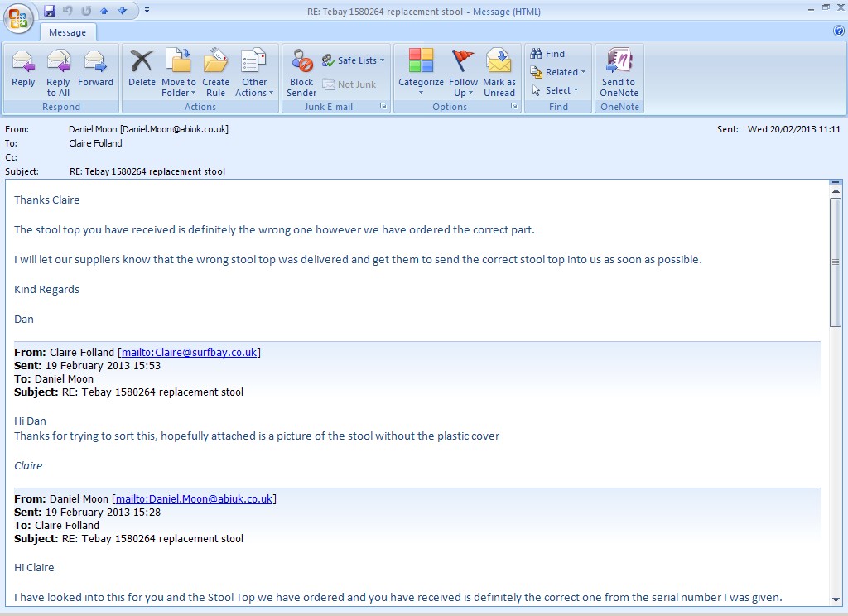Open the Safe Lists dropdown
Screen dimensions: 848x616
click(x=354, y=60)
